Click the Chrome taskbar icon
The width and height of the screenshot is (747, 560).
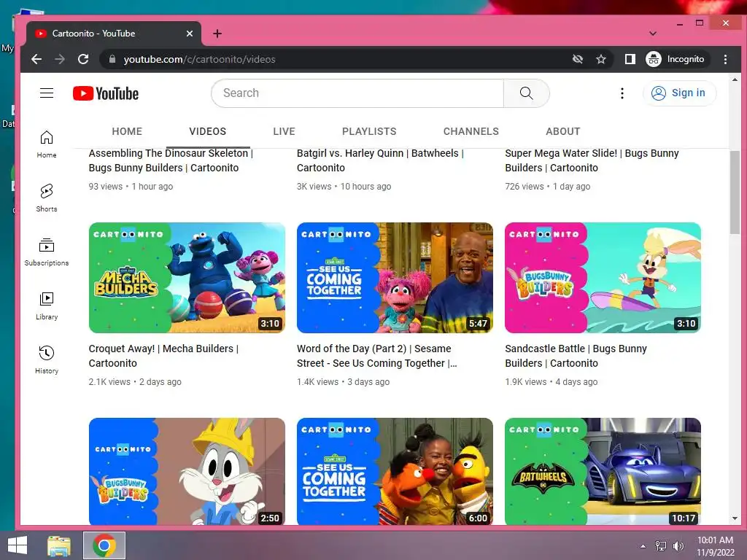point(104,545)
